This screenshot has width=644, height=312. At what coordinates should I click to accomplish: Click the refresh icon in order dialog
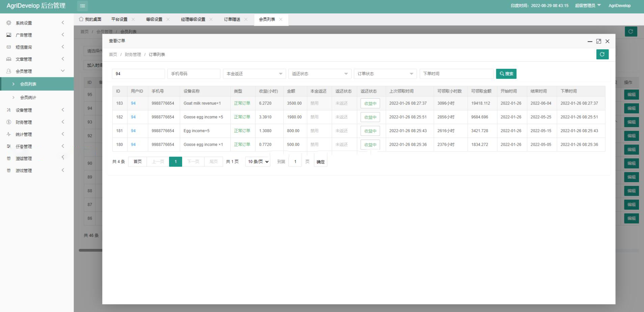pos(602,54)
